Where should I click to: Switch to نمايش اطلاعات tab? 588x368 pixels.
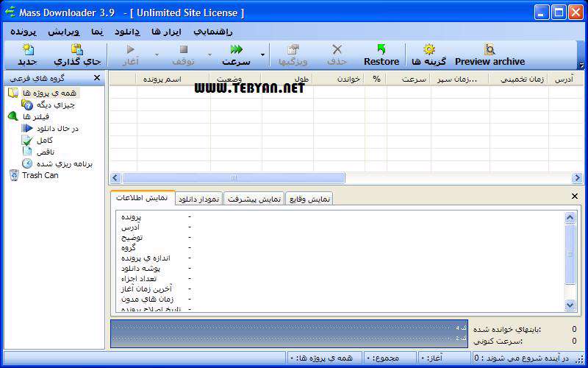[x=143, y=198]
